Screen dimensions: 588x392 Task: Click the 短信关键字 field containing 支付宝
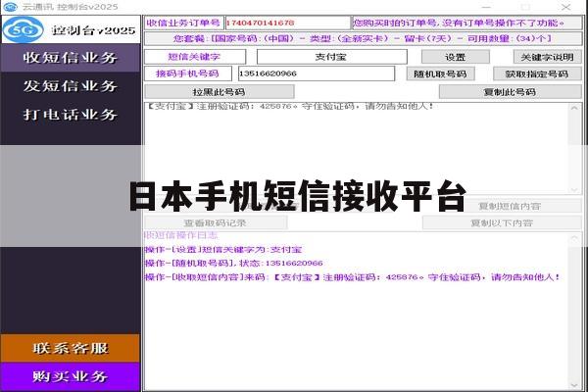click(332, 57)
